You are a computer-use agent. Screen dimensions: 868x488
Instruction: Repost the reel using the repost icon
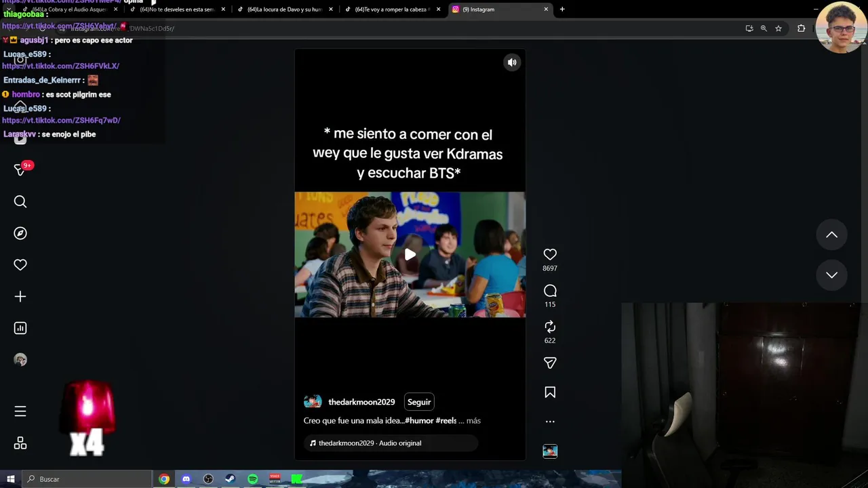550,327
